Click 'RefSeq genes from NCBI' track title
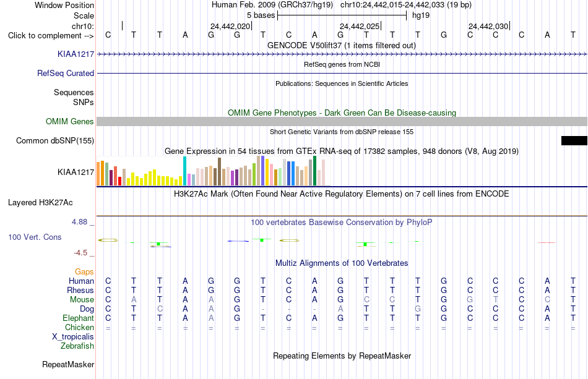588x379 pixels. pyautogui.click(x=342, y=64)
